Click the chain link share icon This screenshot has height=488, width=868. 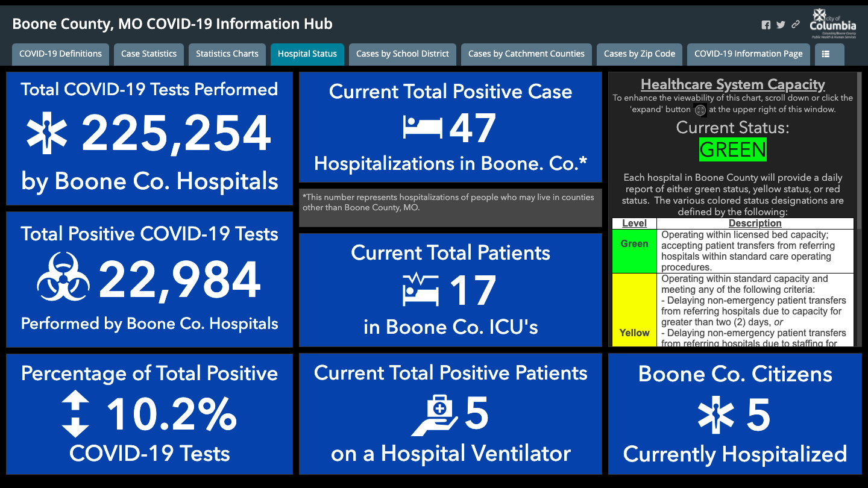pyautogui.click(x=796, y=25)
